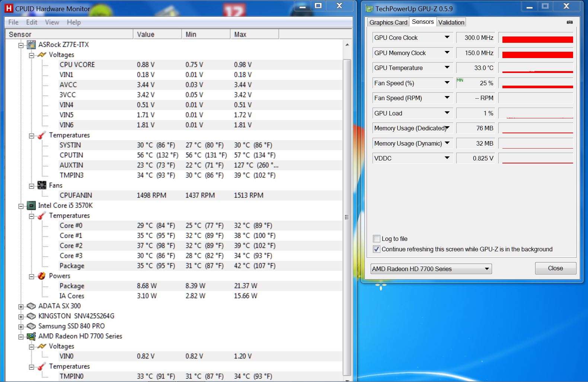Expand the KINGSTON SNV425S264G node

click(21, 317)
